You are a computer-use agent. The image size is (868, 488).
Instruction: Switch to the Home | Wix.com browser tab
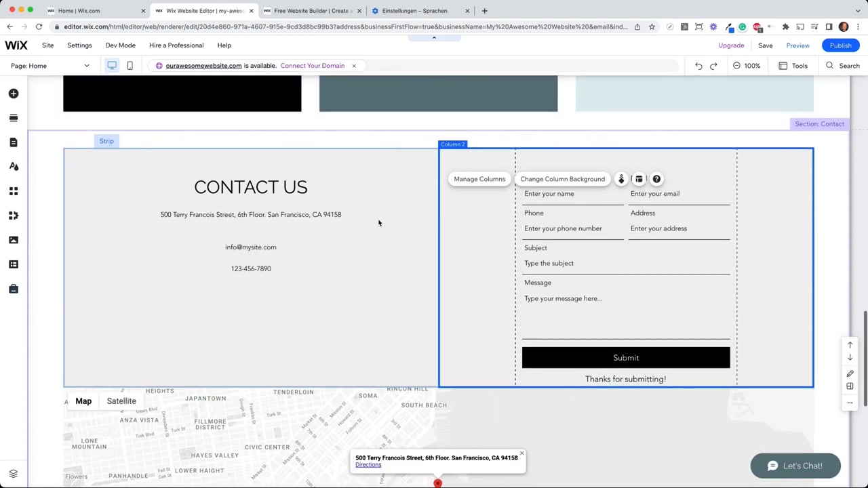tap(95, 11)
